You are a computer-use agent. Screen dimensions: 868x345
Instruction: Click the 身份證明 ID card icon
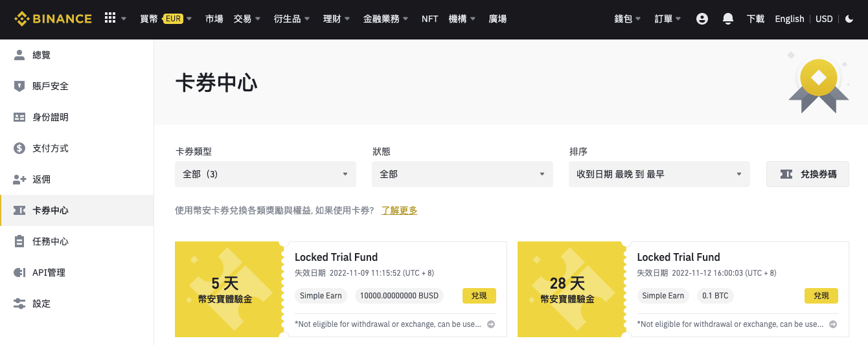pos(19,117)
